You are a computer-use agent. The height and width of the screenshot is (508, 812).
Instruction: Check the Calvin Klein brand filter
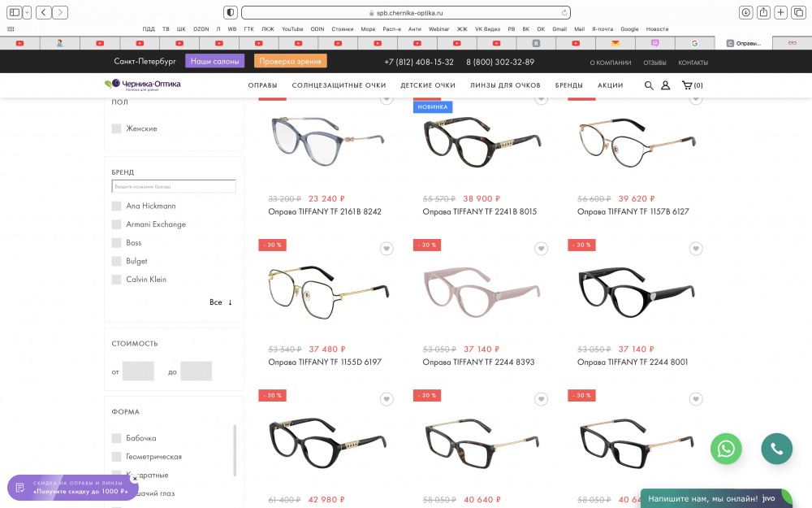(116, 280)
